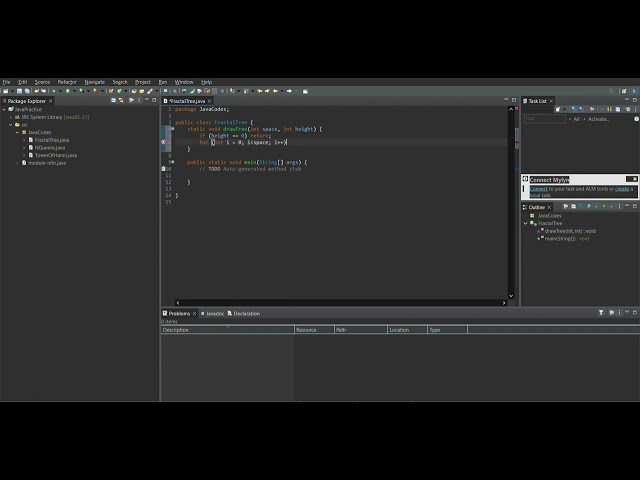Screen dimensions: 640x480
Task: Click the New file toolbar icon
Action: (x=6, y=91)
